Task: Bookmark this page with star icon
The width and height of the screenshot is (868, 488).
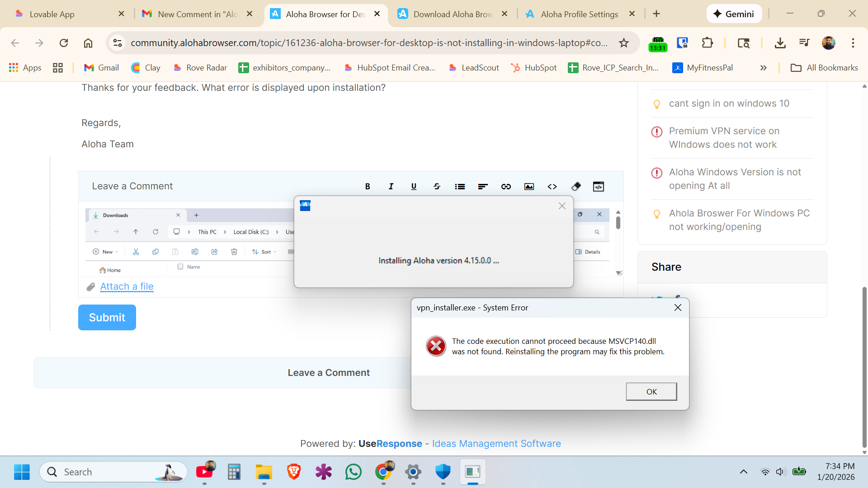Action: [x=624, y=43]
